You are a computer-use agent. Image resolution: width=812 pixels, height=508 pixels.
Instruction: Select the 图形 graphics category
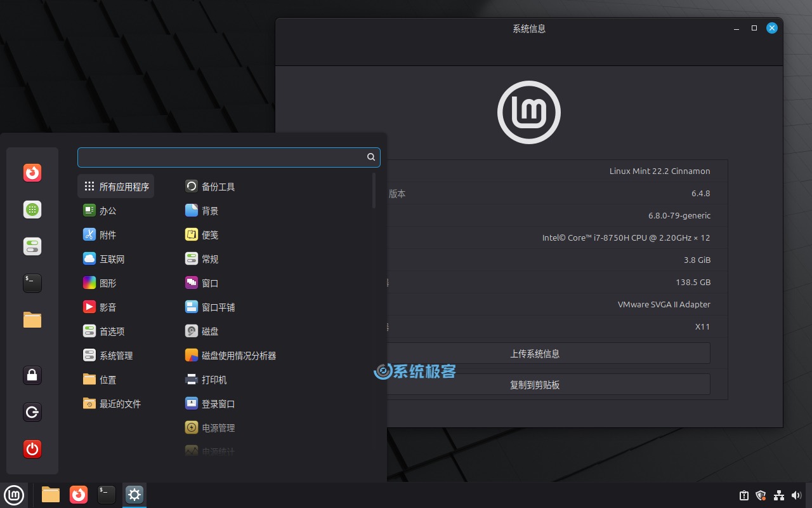[x=100, y=283]
